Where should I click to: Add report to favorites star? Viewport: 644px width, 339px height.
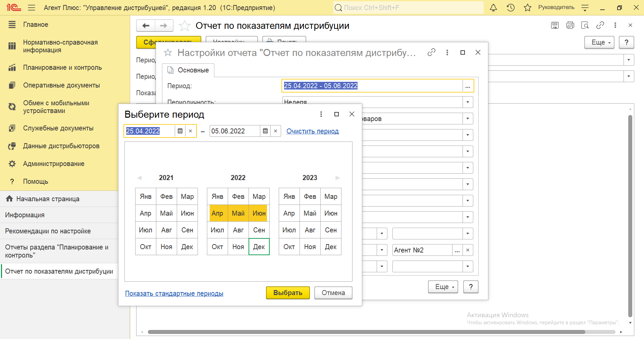click(184, 25)
